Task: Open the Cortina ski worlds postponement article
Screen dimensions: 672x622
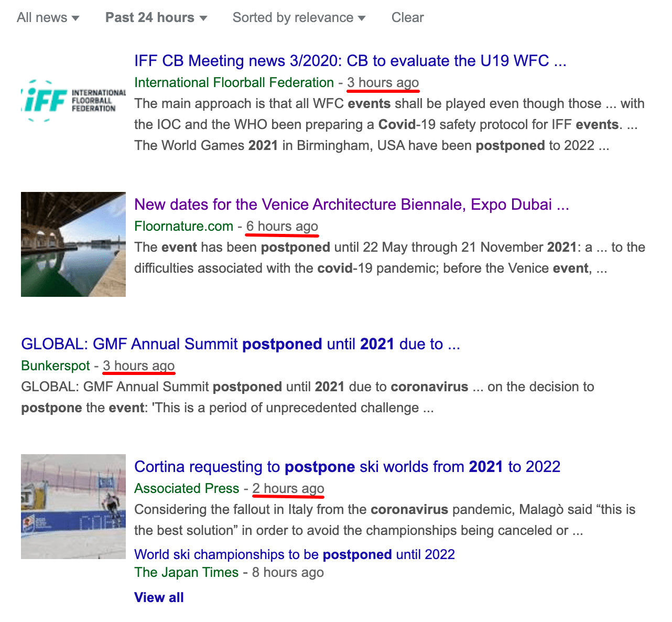Action: pyautogui.click(x=347, y=467)
